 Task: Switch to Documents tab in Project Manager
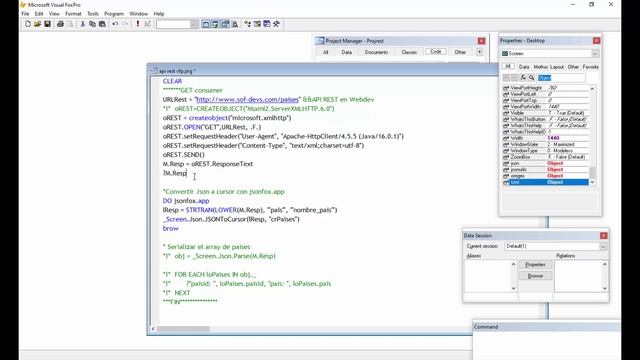tap(376, 52)
